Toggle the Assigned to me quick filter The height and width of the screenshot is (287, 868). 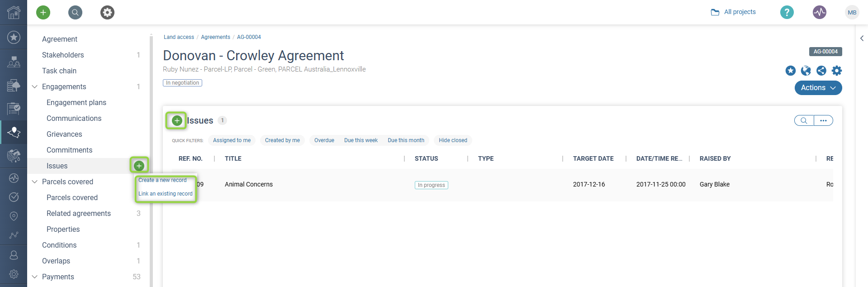point(232,140)
